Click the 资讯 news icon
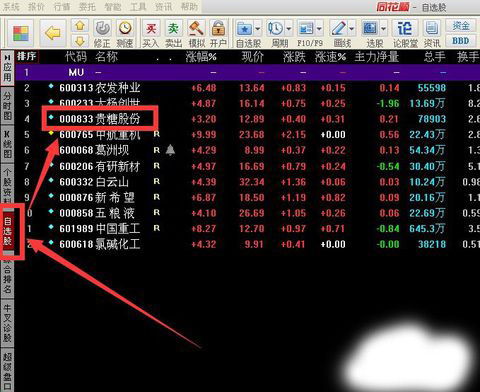Screen dimensions: 480x392 (x=432, y=33)
